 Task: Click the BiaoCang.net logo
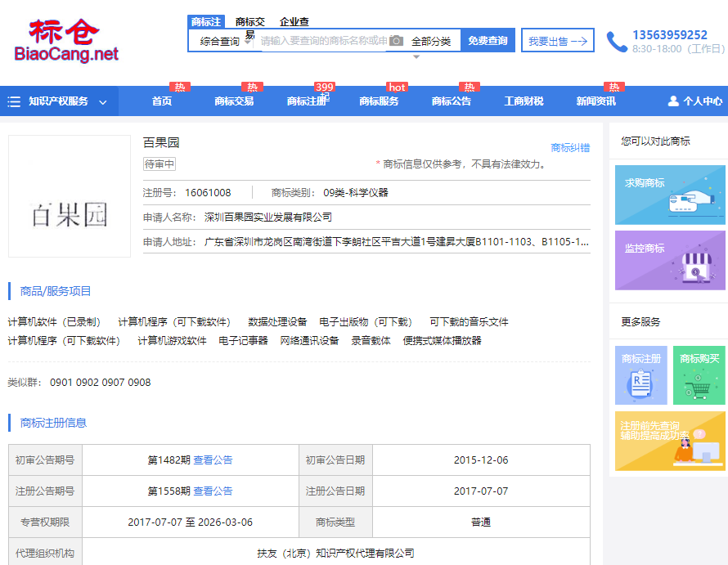coord(66,40)
